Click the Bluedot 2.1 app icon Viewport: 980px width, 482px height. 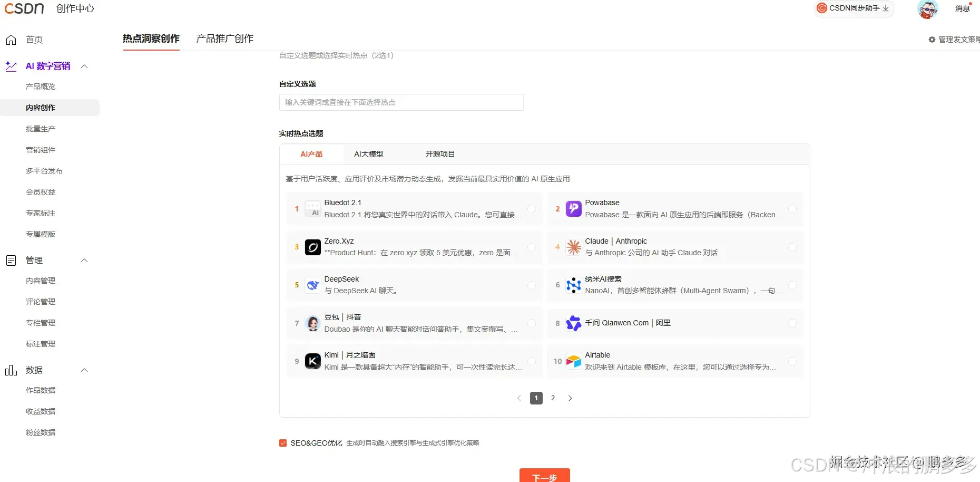point(312,209)
